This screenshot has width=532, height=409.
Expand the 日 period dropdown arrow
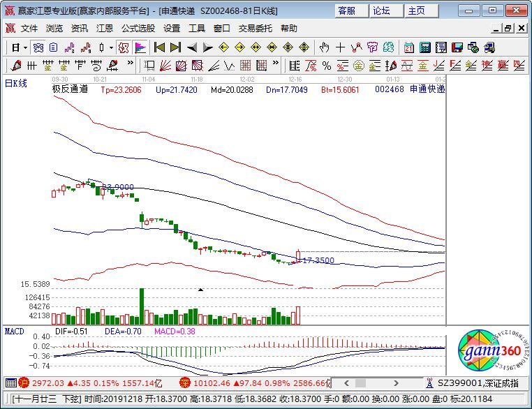coord(25,48)
